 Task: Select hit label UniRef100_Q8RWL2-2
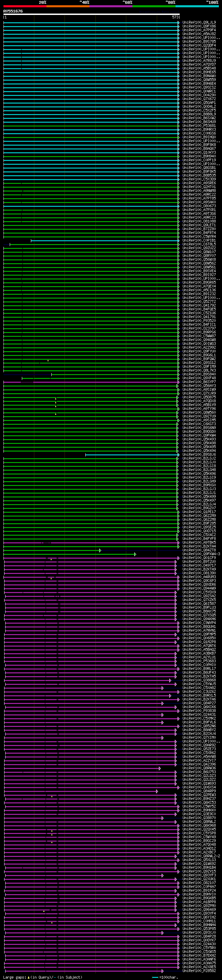(201, 856)
